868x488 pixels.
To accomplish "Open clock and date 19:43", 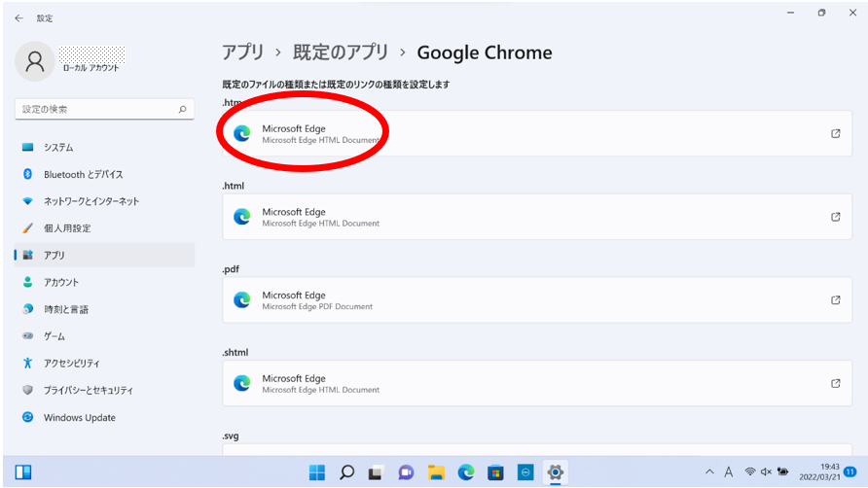I will 819,471.
